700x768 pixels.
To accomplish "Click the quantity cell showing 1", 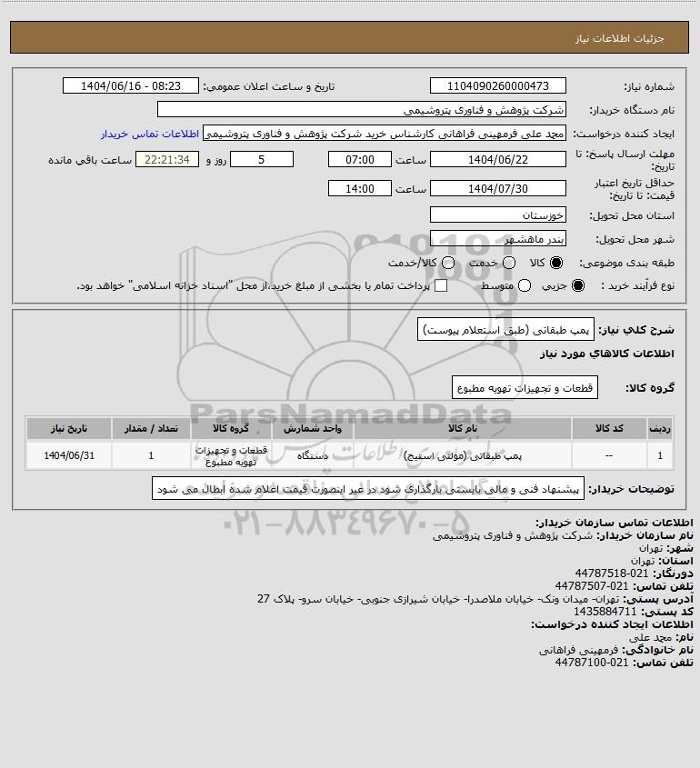I will pyautogui.click(x=151, y=455).
